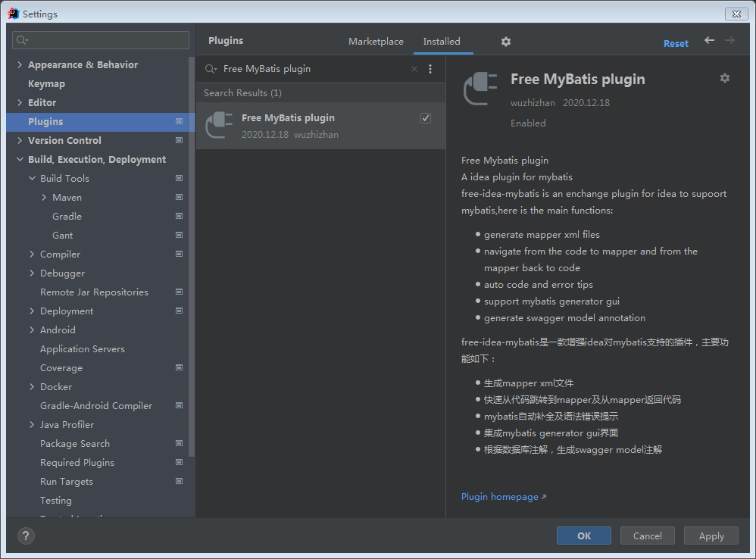Click the Maven project-level settings icon
This screenshot has height=559, width=756.
tap(179, 197)
